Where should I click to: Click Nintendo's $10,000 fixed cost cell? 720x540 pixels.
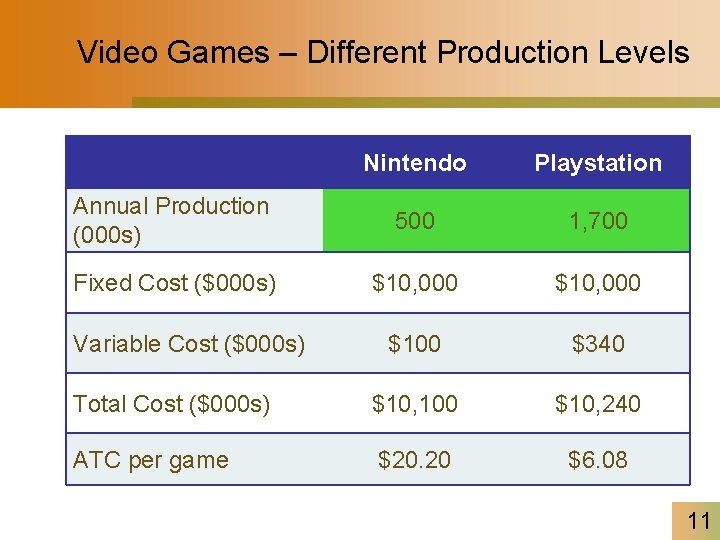click(415, 282)
